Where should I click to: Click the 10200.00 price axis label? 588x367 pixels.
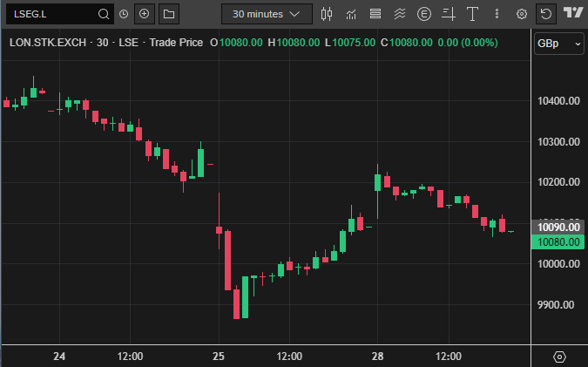[558, 182]
